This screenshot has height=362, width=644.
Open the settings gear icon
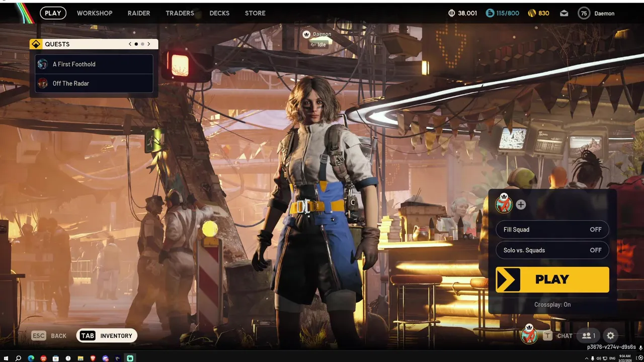click(611, 336)
